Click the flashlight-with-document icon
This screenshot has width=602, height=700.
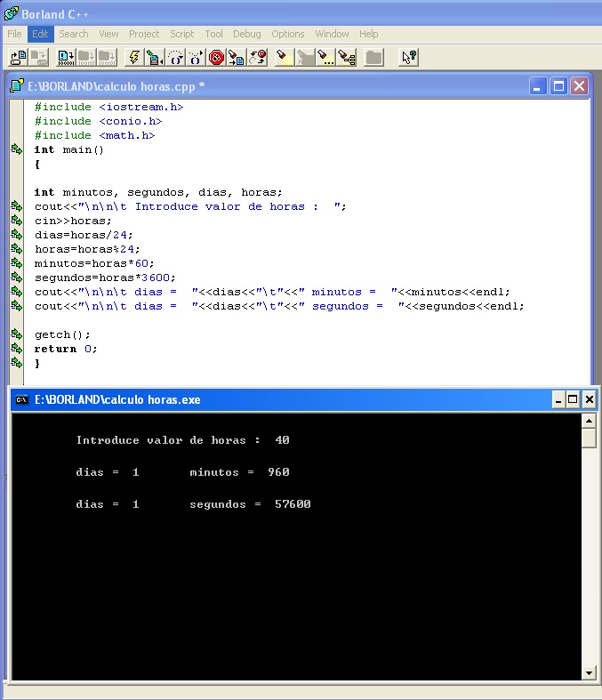237,58
